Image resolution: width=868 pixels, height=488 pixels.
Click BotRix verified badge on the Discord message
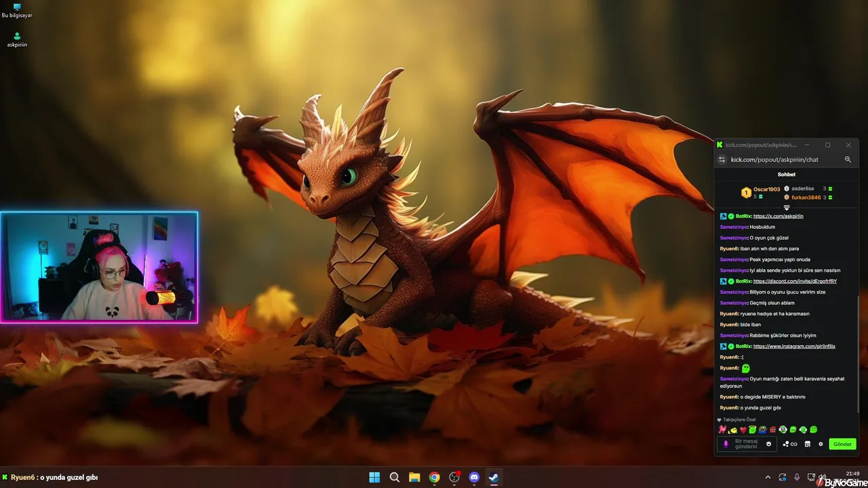coord(731,281)
